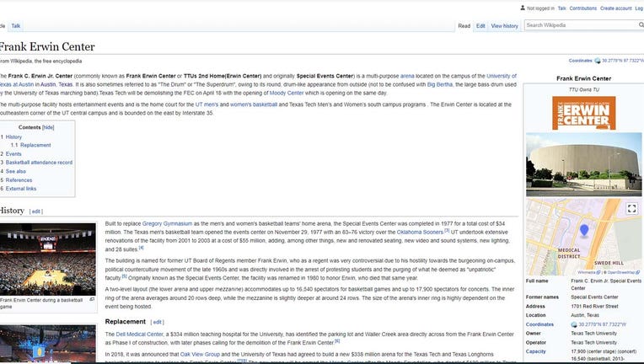Follow the UT men's link
Viewport: 644px width, 364px height.
click(207, 104)
